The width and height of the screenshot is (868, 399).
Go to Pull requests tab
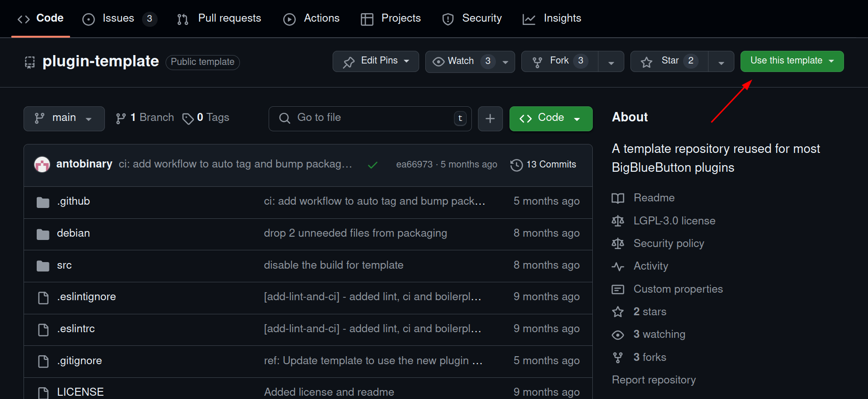[x=219, y=18]
